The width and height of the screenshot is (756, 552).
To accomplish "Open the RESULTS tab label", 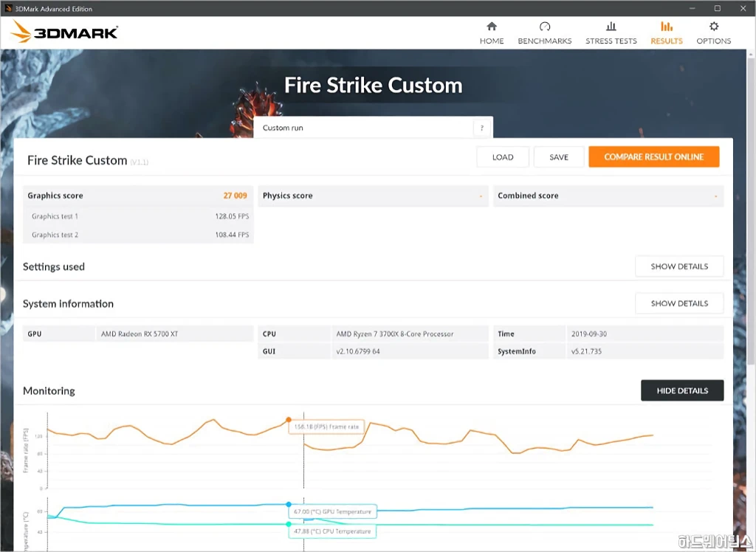I will point(667,41).
